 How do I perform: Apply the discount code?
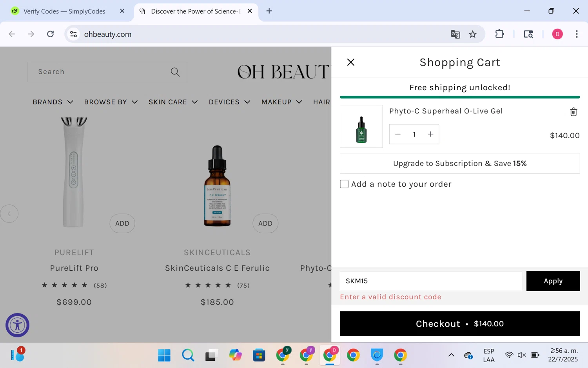(553, 281)
